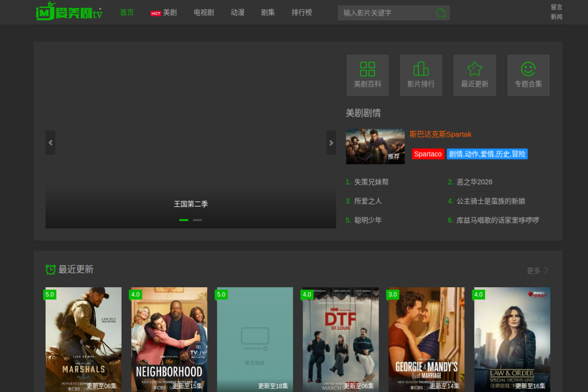Viewport: 588px width, 392px height.
Task: Open 最近更新 star icon tile
Action: coord(475,75)
